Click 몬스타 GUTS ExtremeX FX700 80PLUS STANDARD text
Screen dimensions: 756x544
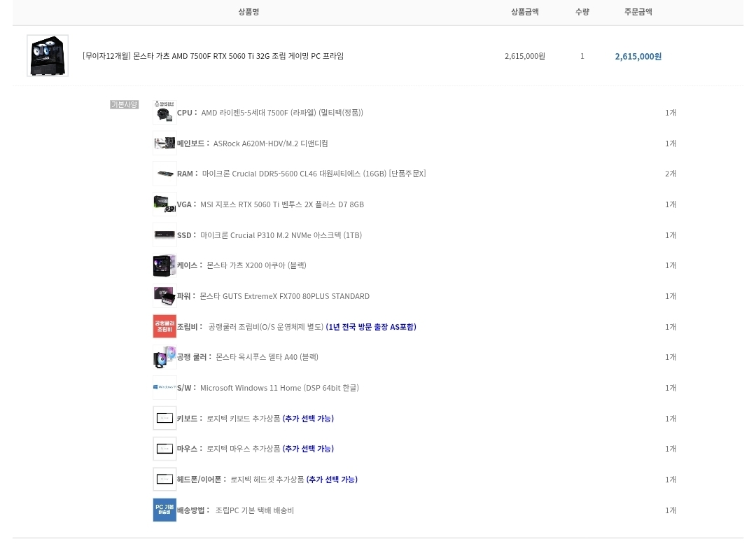284,296
